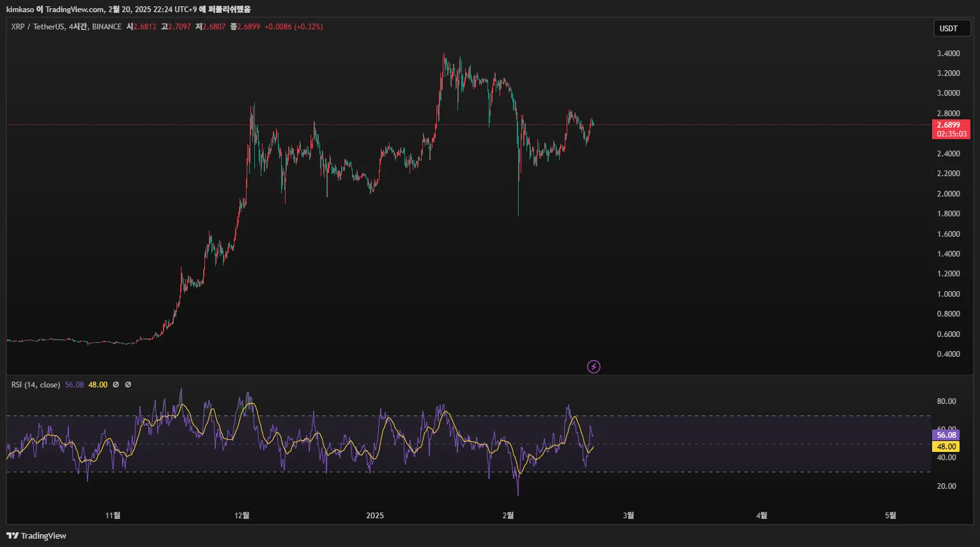Click the 1.2000 price axis label
980x547 pixels.
tap(949, 274)
